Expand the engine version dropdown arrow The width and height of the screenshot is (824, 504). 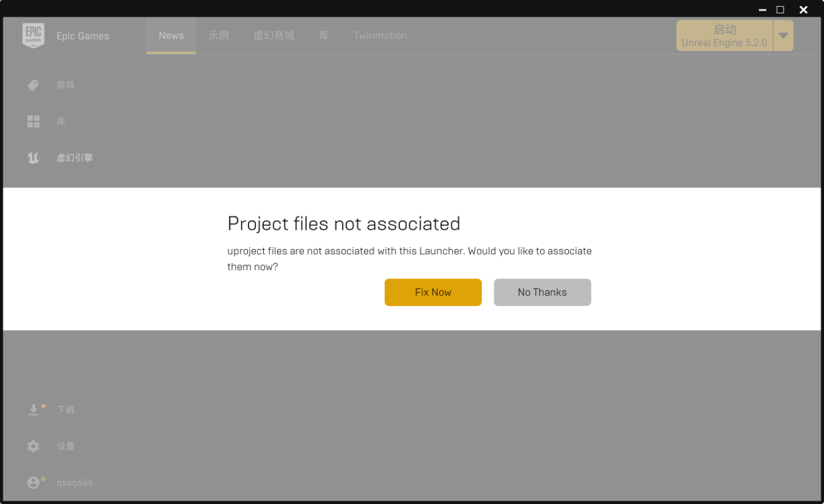pyautogui.click(x=783, y=36)
